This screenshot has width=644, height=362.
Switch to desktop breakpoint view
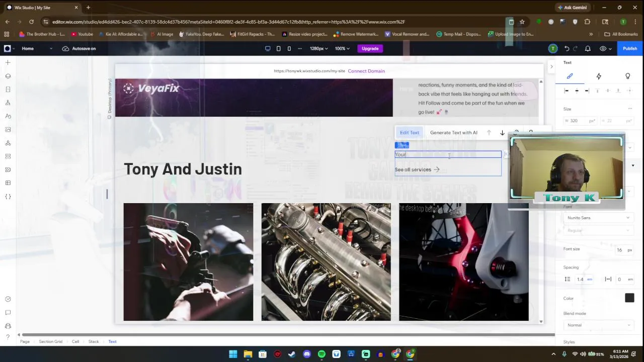coord(268,48)
